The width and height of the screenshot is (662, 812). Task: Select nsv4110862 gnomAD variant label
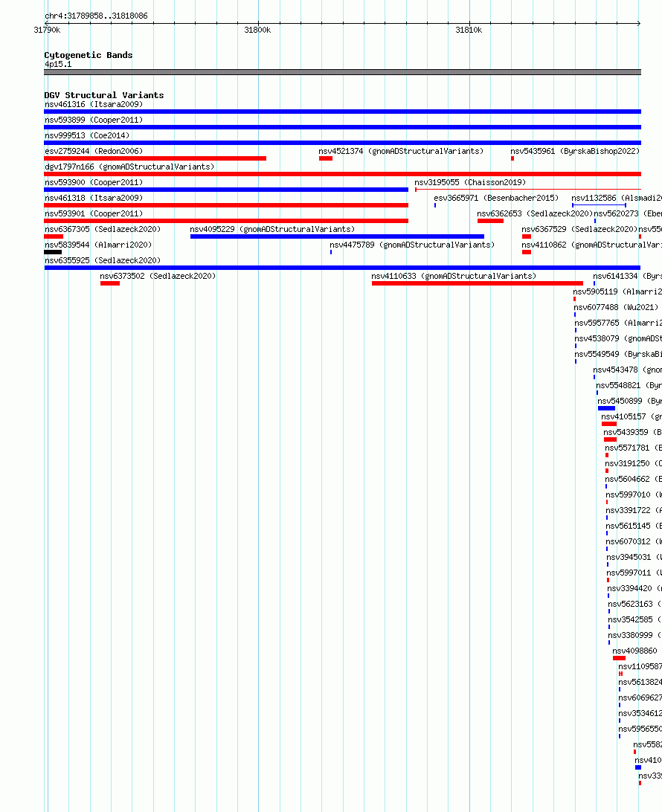(591, 245)
